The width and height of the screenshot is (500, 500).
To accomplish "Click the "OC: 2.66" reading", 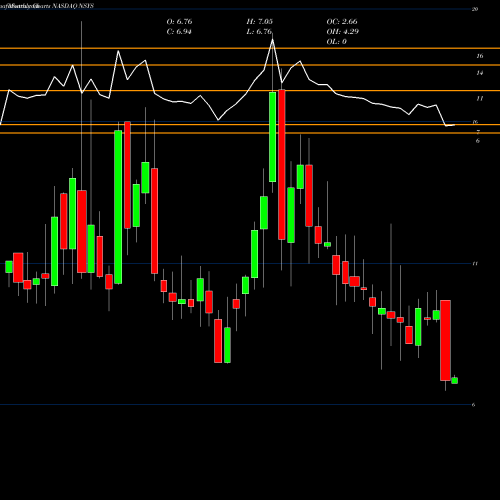I will (x=342, y=22).
